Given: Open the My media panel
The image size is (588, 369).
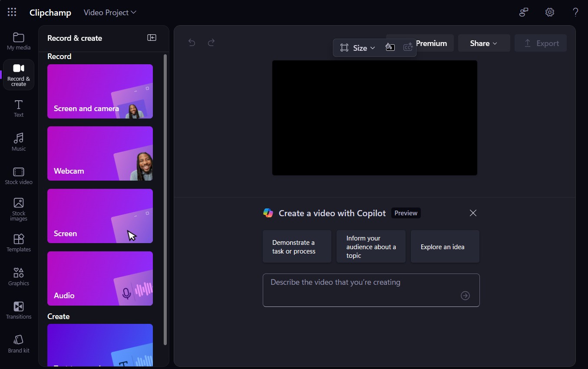Looking at the screenshot, I should point(18,40).
